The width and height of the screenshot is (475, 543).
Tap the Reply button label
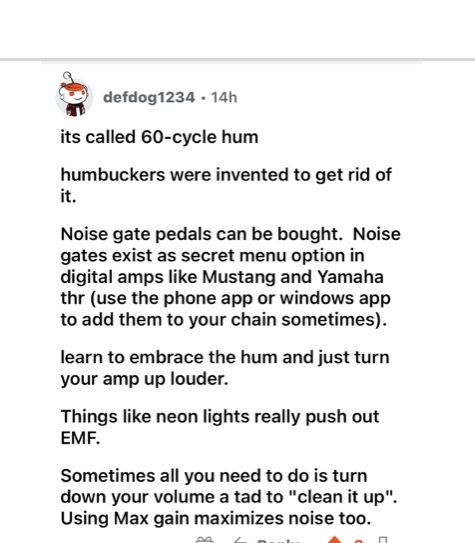point(278,541)
